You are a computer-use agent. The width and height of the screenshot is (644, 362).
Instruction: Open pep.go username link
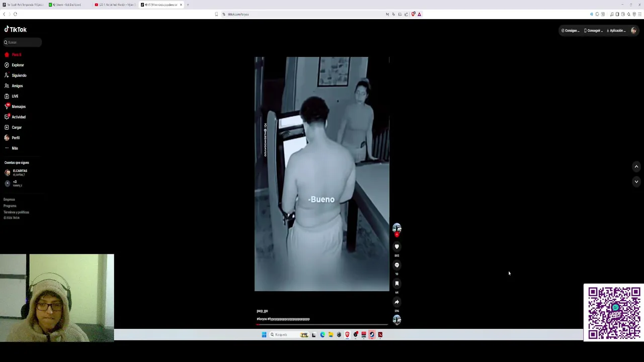(x=262, y=311)
